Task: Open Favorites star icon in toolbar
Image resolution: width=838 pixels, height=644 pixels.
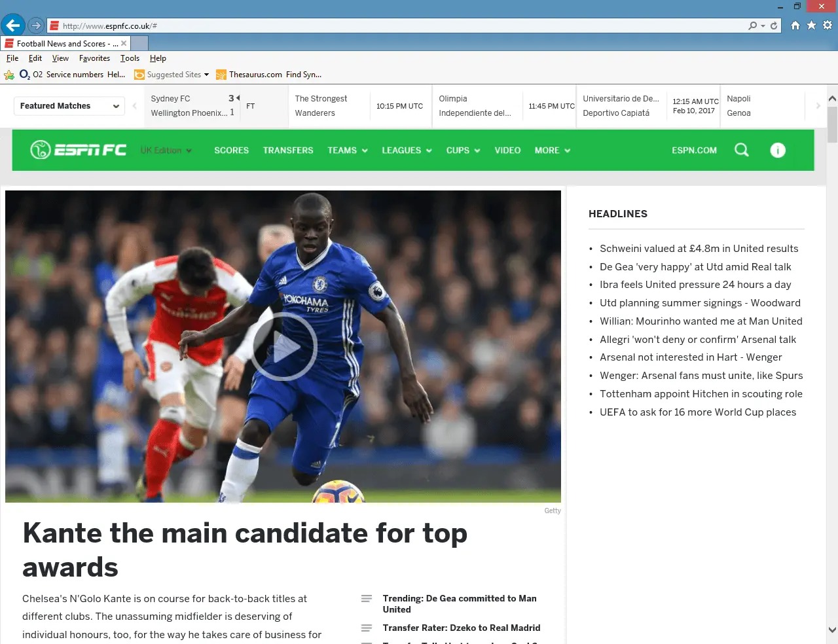Action: tap(811, 26)
